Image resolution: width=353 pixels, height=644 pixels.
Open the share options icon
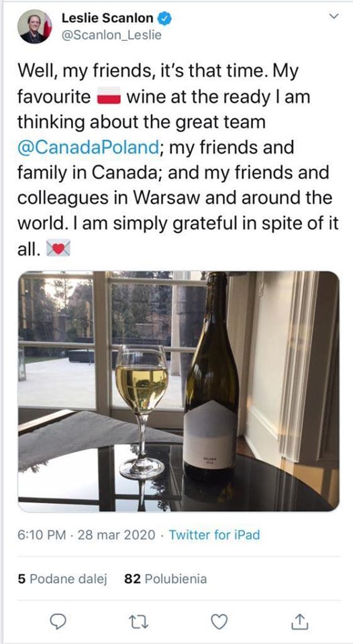tap(300, 622)
